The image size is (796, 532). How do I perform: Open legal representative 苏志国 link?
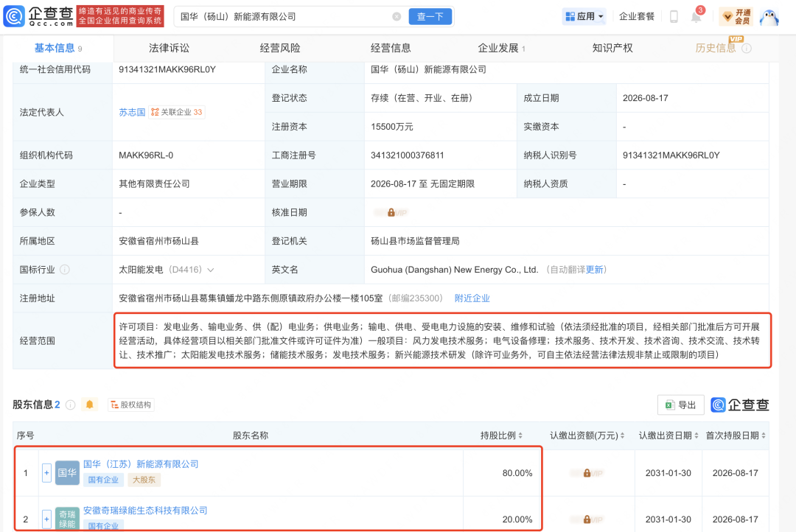pyautogui.click(x=132, y=112)
